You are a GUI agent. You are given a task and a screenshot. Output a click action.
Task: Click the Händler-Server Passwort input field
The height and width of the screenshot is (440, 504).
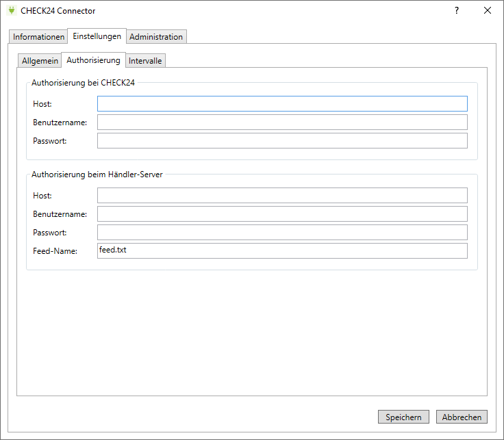point(282,233)
